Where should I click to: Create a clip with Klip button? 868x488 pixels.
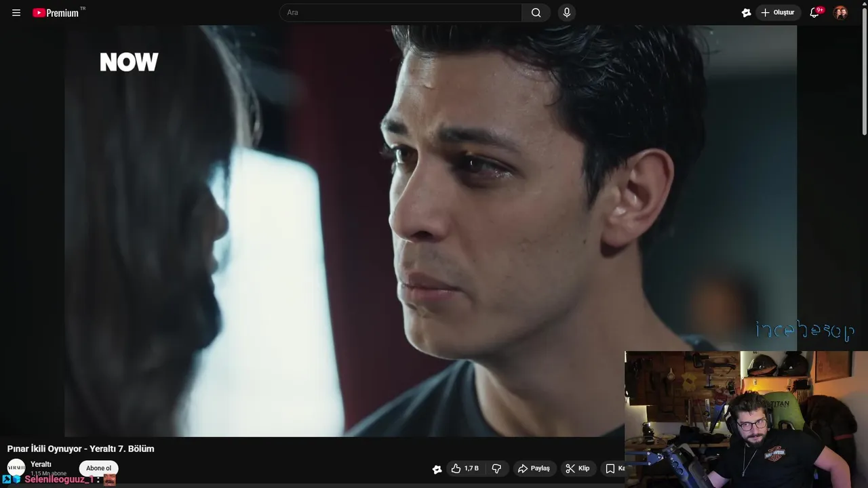(x=578, y=468)
